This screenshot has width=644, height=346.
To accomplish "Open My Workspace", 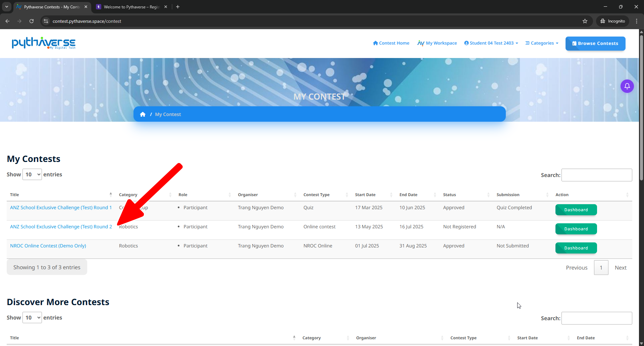I will tap(437, 43).
